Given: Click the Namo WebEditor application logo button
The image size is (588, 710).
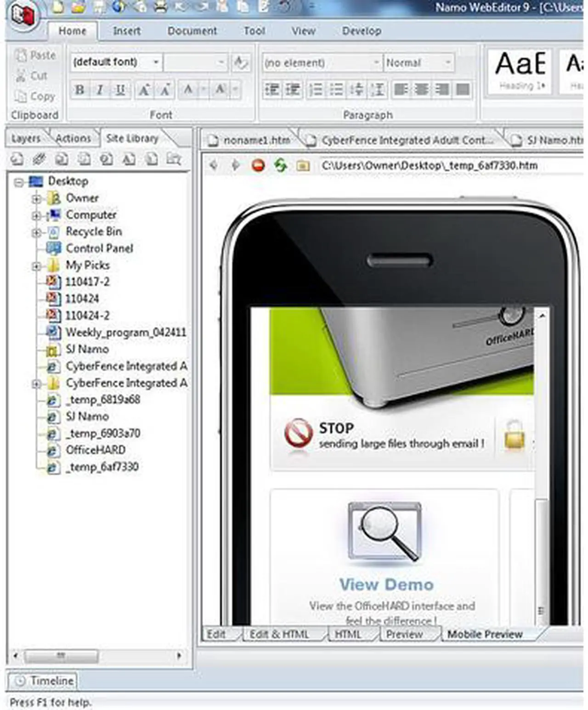Looking at the screenshot, I should [24, 17].
